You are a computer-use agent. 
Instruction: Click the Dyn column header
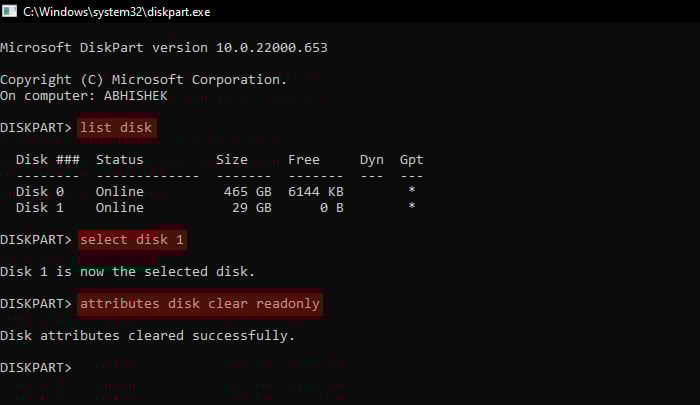pyautogui.click(x=371, y=160)
